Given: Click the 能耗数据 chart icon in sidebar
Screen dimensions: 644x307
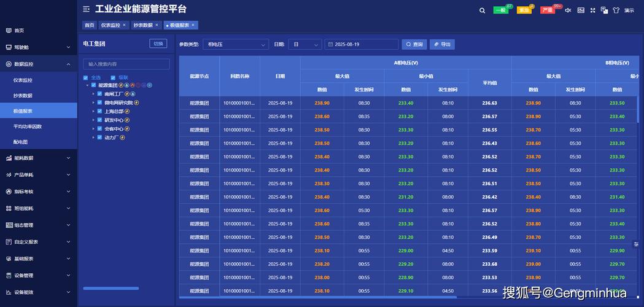Looking at the screenshot, I should (x=9, y=158).
